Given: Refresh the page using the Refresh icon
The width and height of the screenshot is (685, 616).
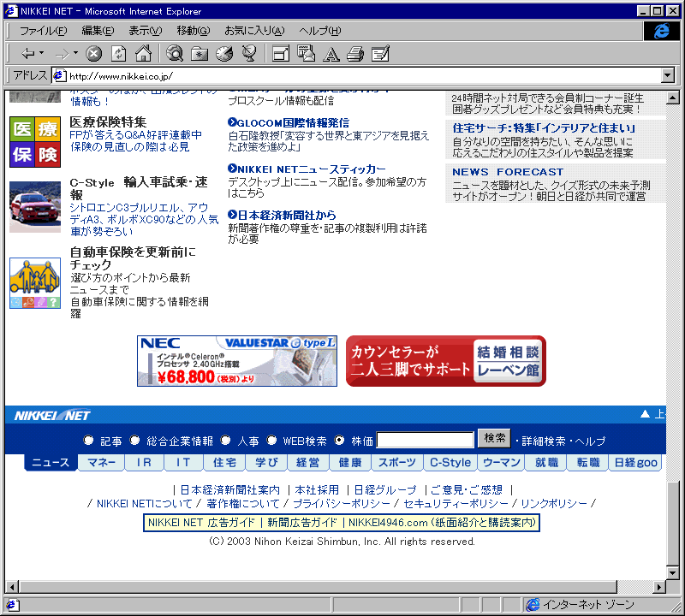Looking at the screenshot, I should (118, 54).
